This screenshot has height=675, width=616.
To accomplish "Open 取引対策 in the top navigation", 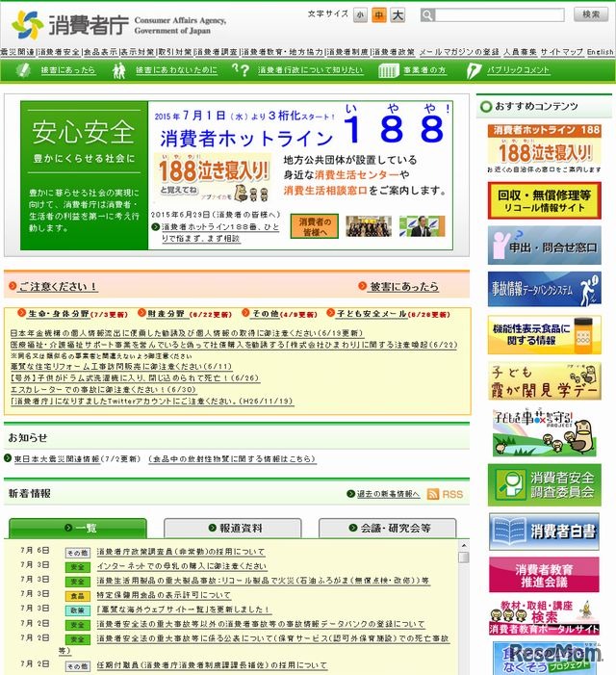I will (x=174, y=52).
